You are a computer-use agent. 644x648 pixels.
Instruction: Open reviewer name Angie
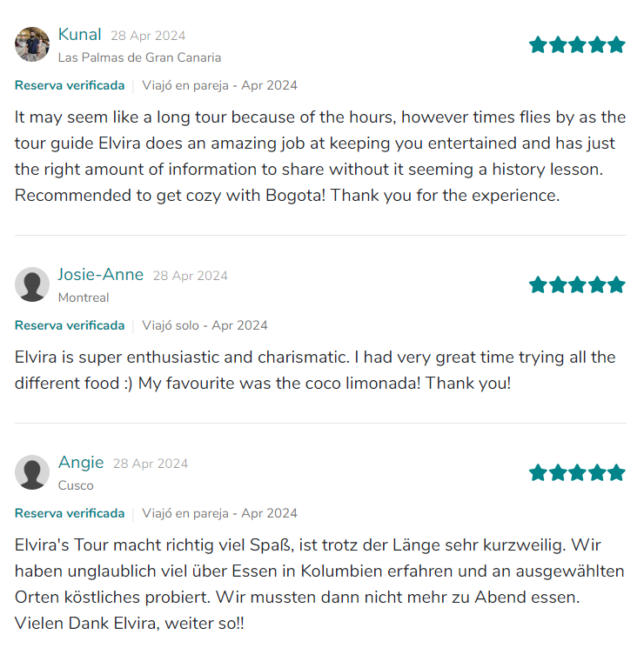[81, 463]
